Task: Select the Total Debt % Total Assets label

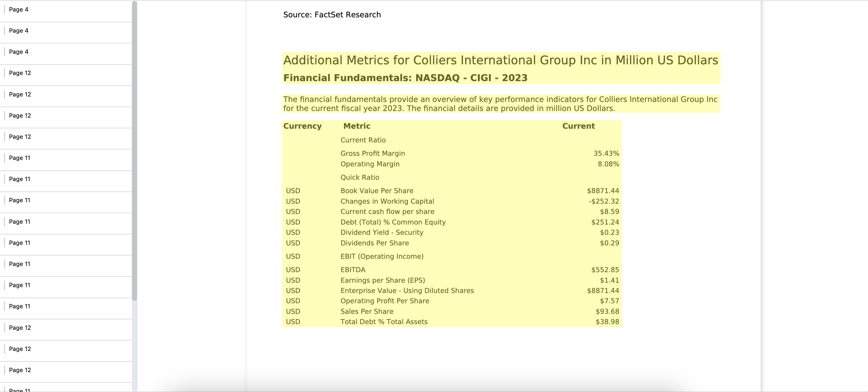Action: tap(384, 322)
